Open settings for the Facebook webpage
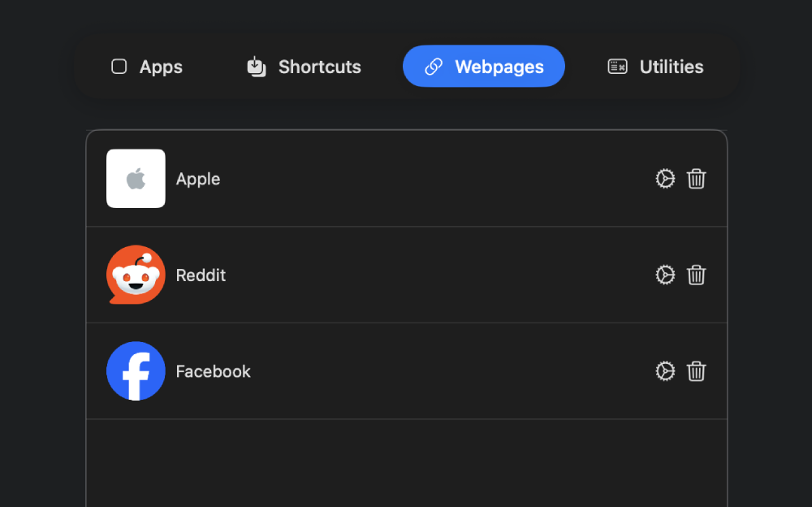The height and width of the screenshot is (507, 812). [x=665, y=371]
